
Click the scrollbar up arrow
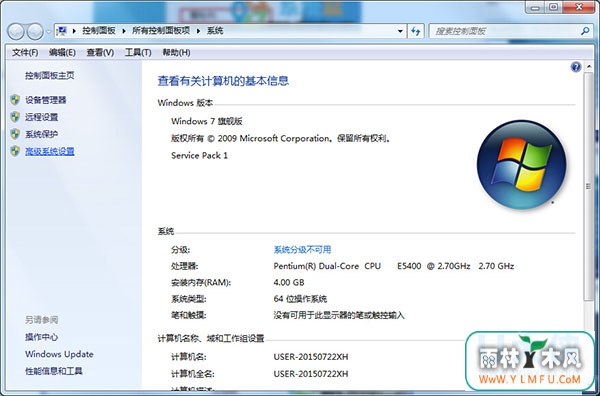coord(588,68)
